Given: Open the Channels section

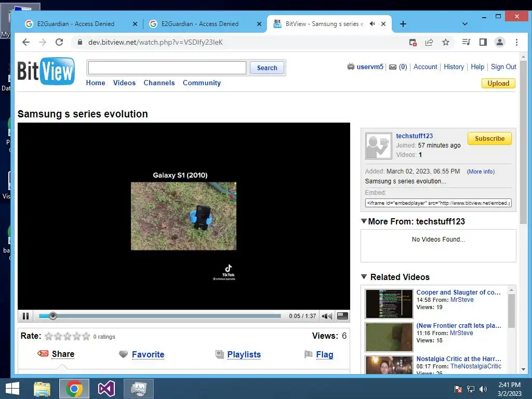Looking at the screenshot, I should (159, 83).
